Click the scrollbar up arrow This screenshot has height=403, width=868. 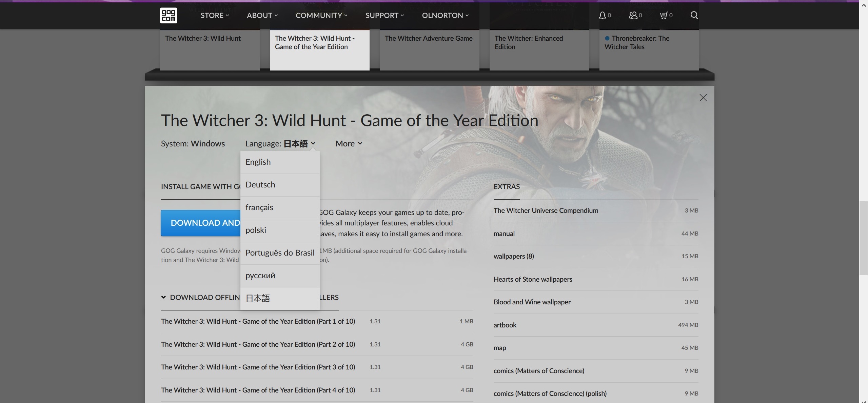pyautogui.click(x=864, y=5)
